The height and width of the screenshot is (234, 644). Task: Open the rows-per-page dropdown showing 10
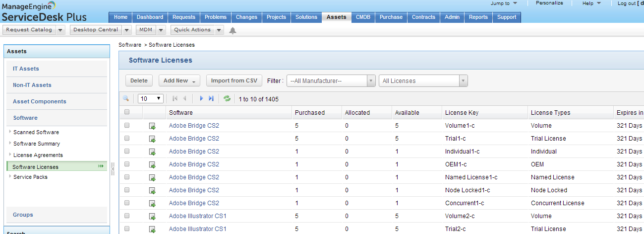[x=151, y=99]
